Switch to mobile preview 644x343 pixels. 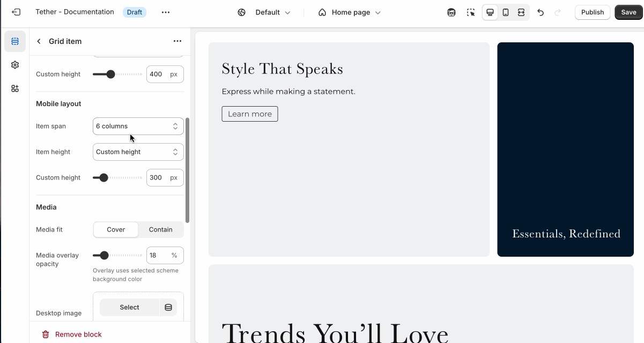click(x=506, y=12)
